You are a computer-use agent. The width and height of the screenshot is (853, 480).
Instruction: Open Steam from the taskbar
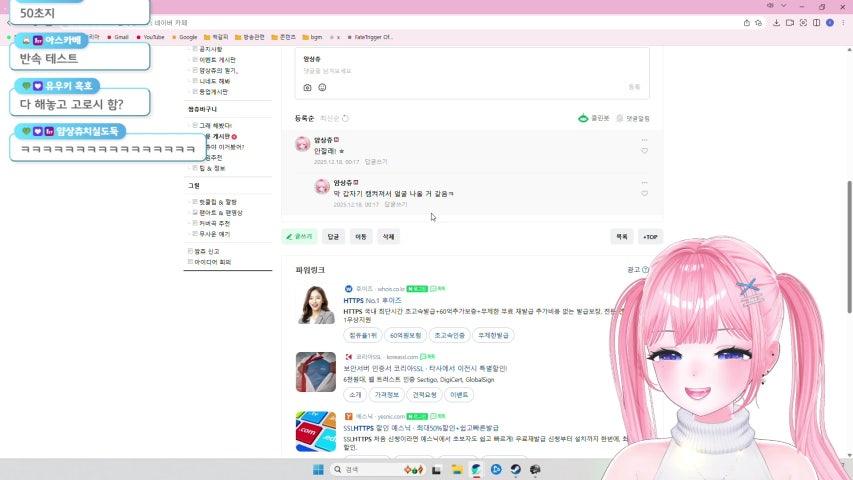click(515, 469)
